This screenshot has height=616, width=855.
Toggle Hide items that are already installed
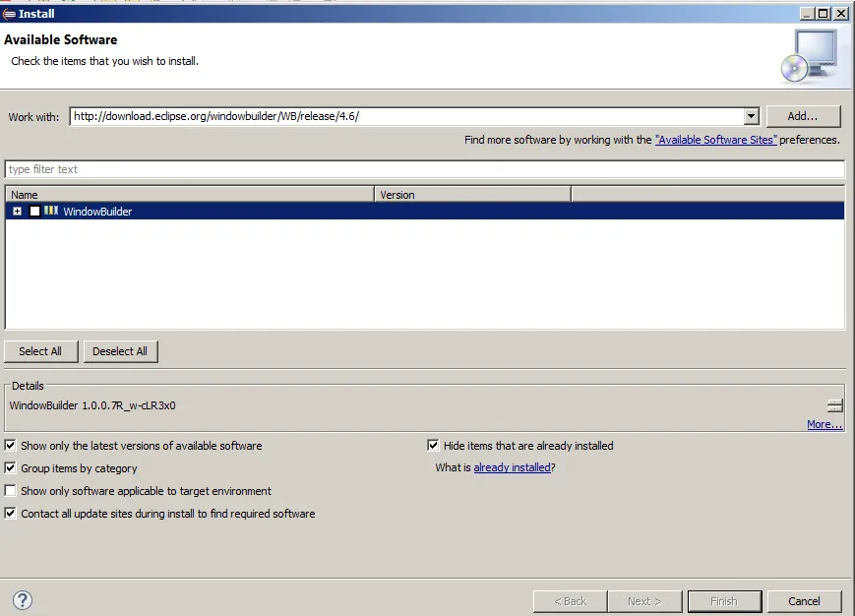point(433,446)
